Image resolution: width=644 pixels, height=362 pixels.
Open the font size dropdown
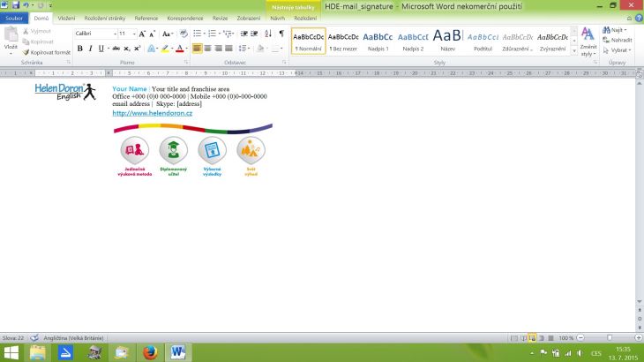tap(134, 34)
